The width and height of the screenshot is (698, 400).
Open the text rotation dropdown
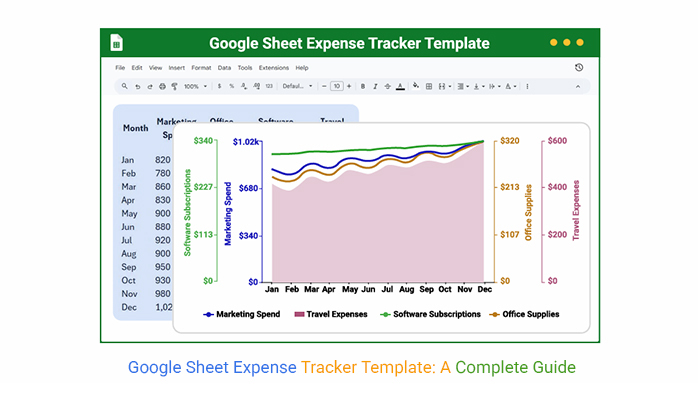tap(511, 86)
